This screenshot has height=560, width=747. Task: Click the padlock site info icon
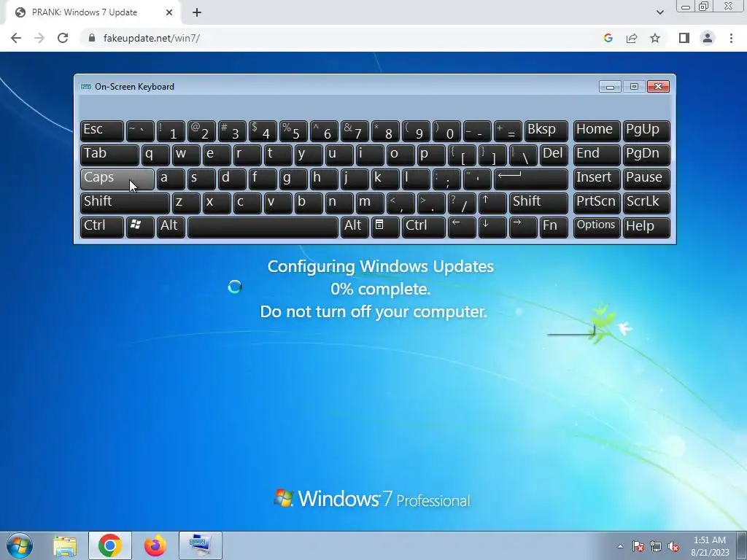(92, 38)
